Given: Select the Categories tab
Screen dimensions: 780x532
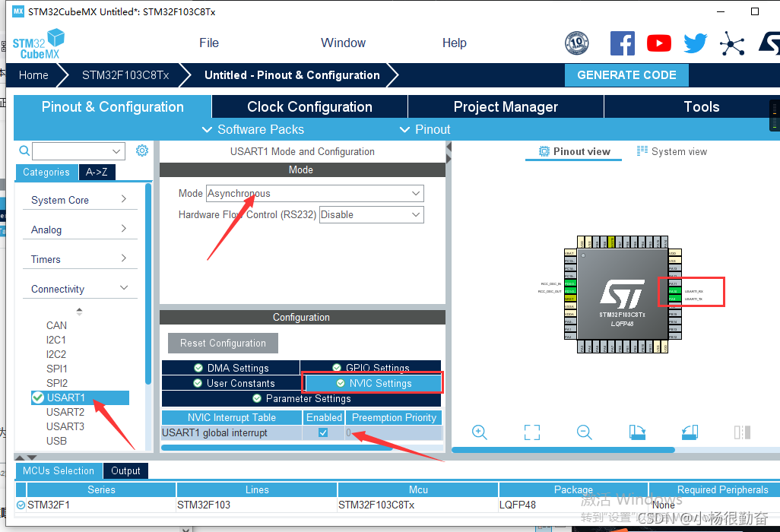Looking at the screenshot, I should pos(46,172).
